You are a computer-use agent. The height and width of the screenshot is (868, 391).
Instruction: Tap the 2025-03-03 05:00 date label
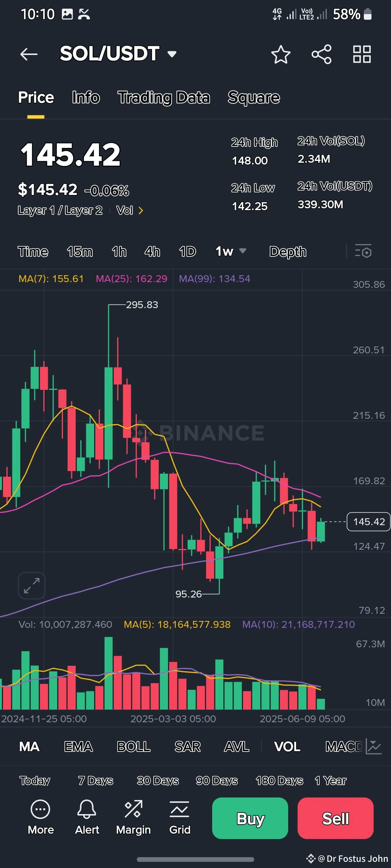tap(173, 719)
